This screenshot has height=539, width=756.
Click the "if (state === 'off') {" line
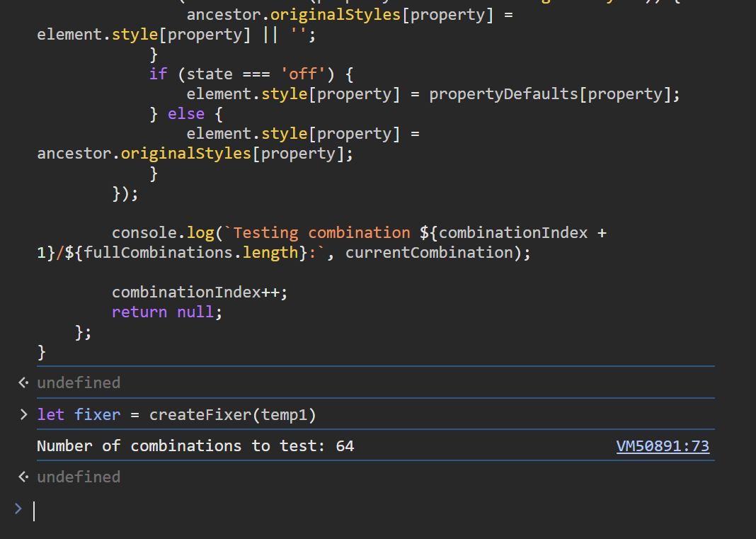click(251, 74)
